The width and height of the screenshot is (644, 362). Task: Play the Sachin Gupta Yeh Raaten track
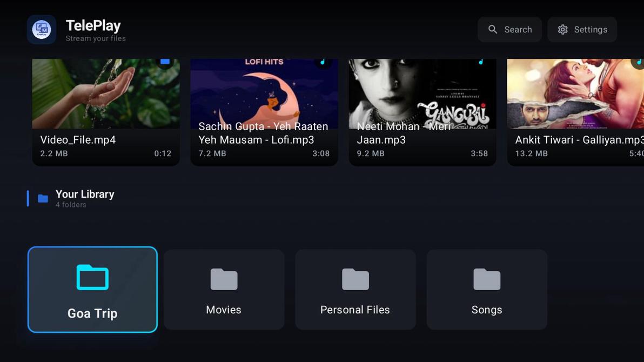(x=264, y=108)
